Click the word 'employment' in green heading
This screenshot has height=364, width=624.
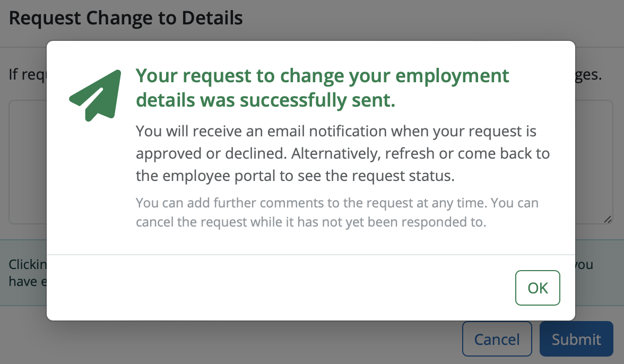coord(452,76)
